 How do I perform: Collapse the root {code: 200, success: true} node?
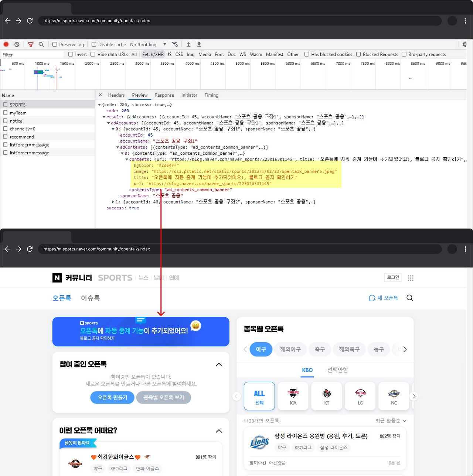pos(99,105)
